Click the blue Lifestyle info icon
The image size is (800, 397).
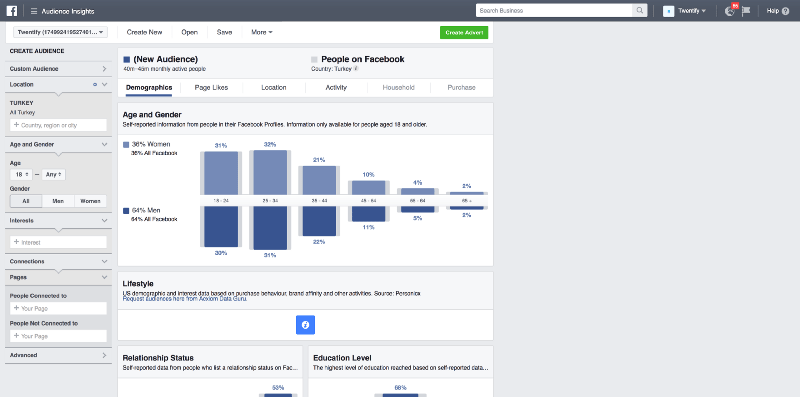305,325
